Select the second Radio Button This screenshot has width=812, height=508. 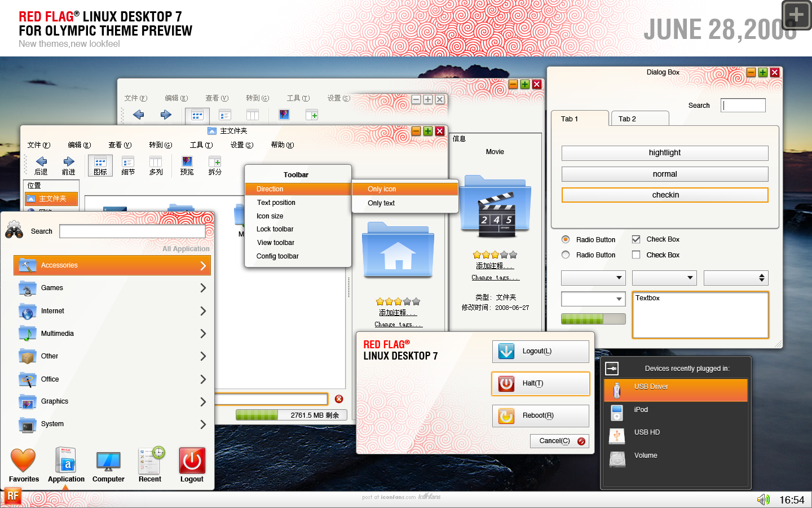tap(566, 255)
